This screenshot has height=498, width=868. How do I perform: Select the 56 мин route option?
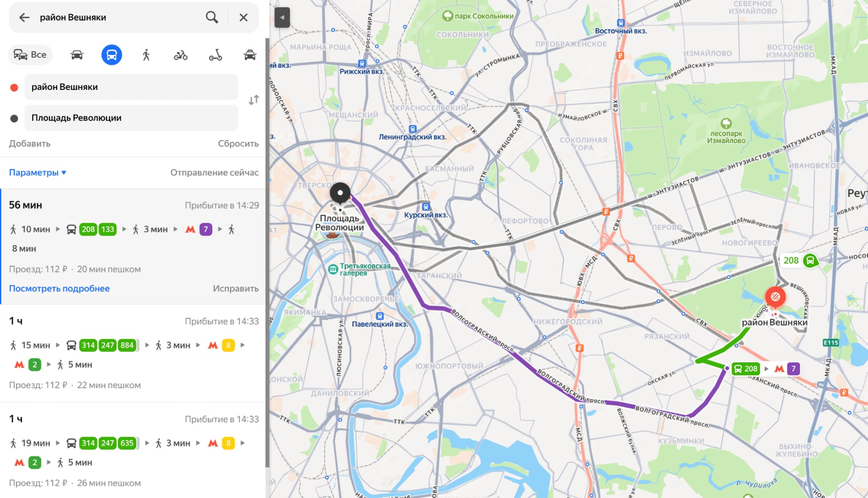coord(133,246)
